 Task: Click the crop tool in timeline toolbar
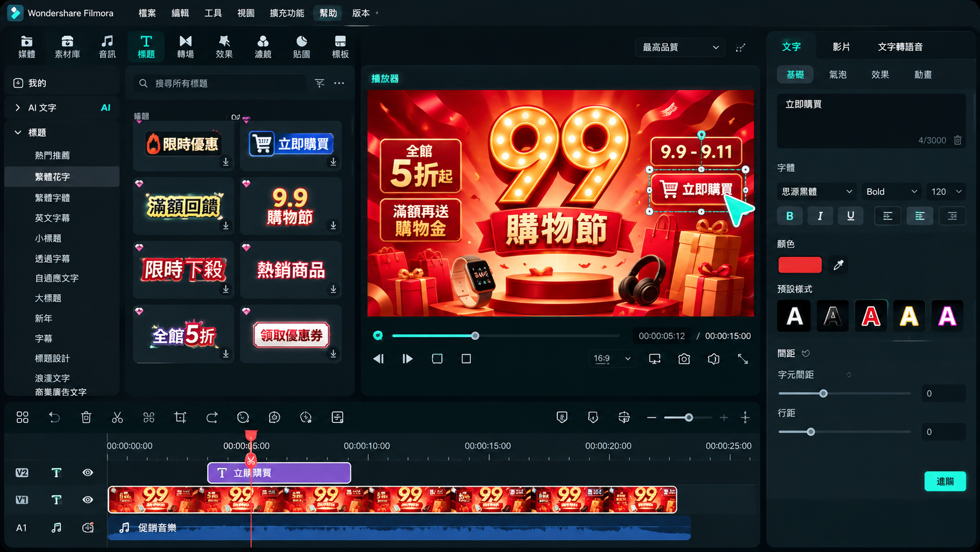click(180, 417)
